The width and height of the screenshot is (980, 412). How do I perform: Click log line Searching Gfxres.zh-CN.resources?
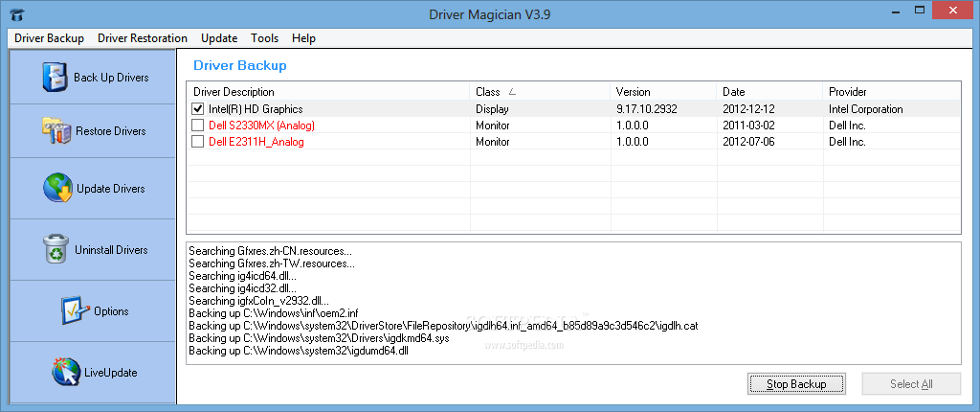coord(270,251)
